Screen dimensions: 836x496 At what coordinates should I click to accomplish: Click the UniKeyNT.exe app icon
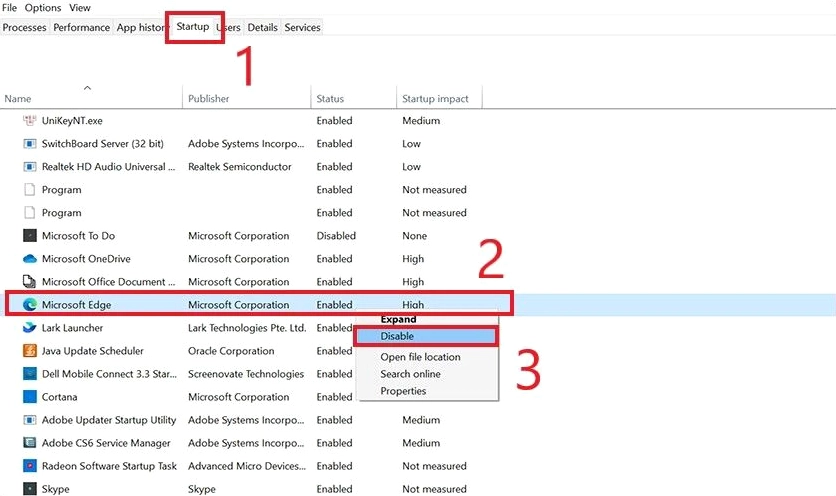[29, 121]
